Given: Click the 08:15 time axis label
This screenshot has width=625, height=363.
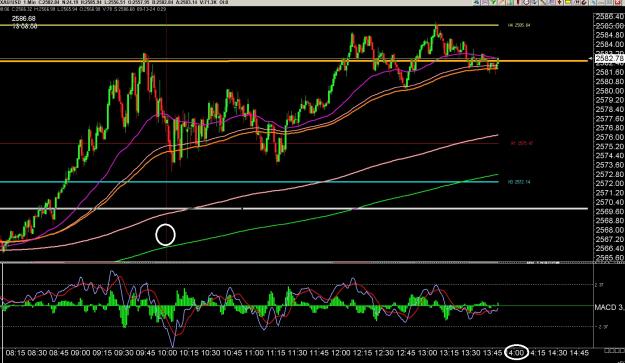Looking at the screenshot, I should [x=15, y=353].
